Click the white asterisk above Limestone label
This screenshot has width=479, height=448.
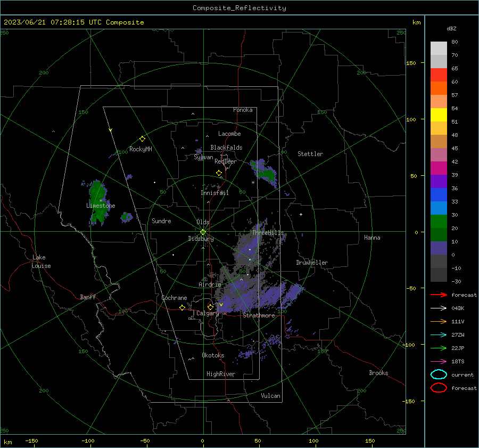click(101, 201)
